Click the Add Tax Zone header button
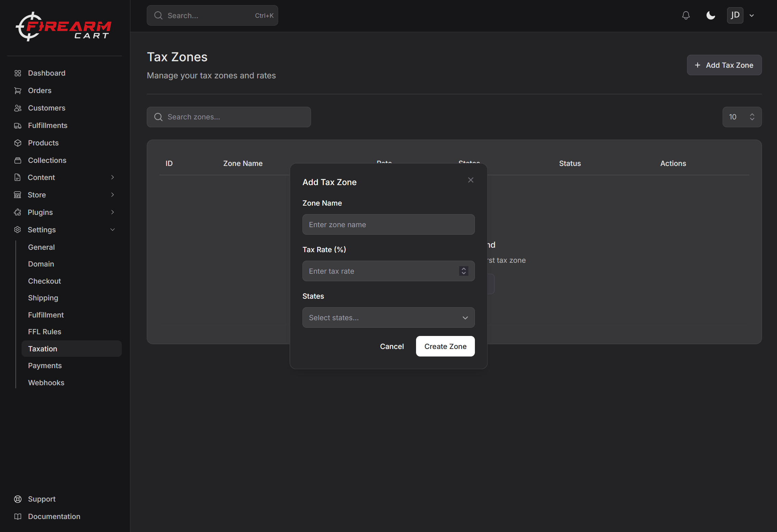 click(724, 65)
